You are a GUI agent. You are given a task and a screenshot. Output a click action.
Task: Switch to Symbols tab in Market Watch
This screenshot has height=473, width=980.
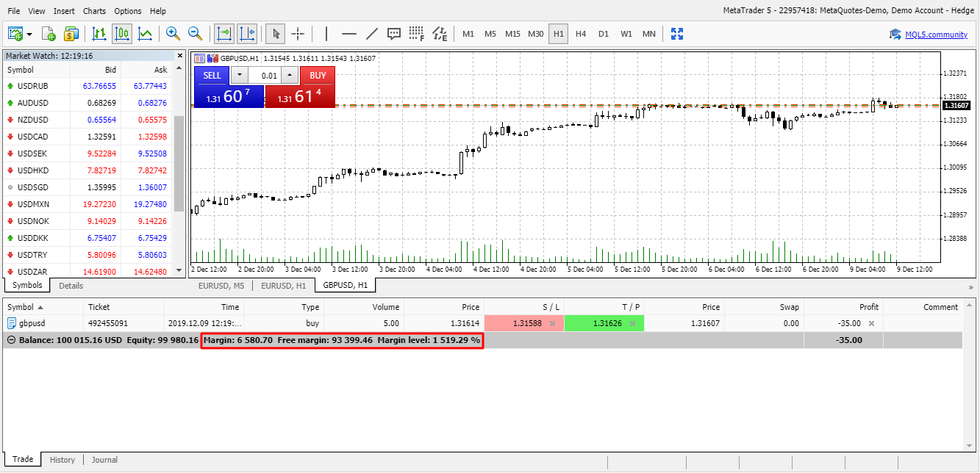click(x=27, y=285)
